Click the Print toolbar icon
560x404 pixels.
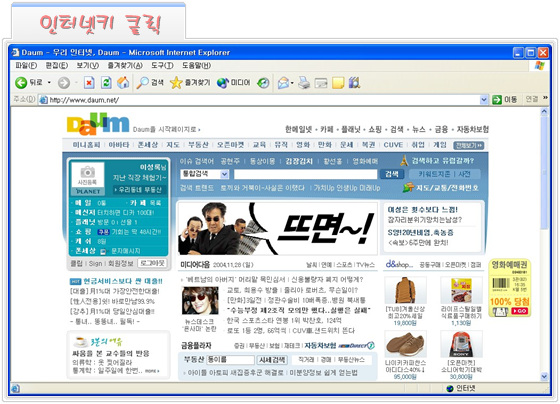coord(304,83)
